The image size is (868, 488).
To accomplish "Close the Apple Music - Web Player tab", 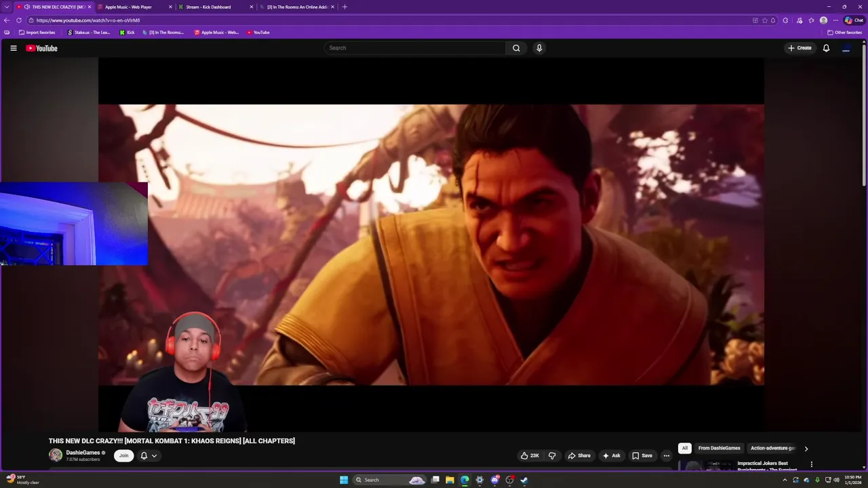I will tap(170, 7).
